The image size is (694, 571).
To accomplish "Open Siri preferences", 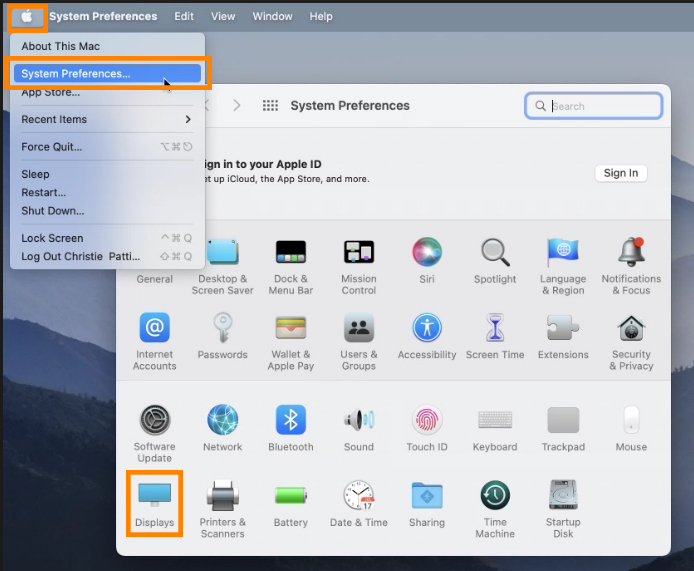I will 427,261.
